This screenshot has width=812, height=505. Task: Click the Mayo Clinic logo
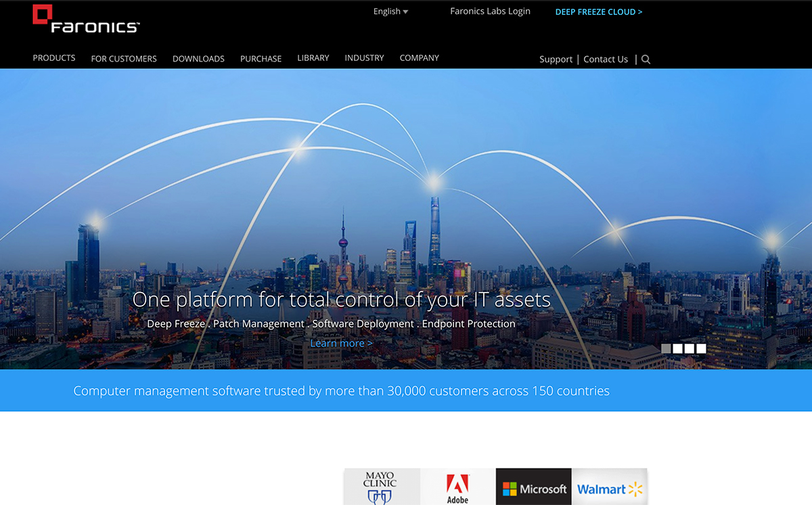[x=382, y=487]
